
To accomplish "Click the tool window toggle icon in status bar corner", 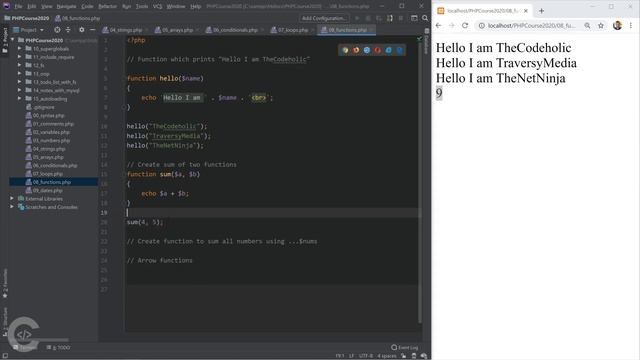I will tap(5, 356).
